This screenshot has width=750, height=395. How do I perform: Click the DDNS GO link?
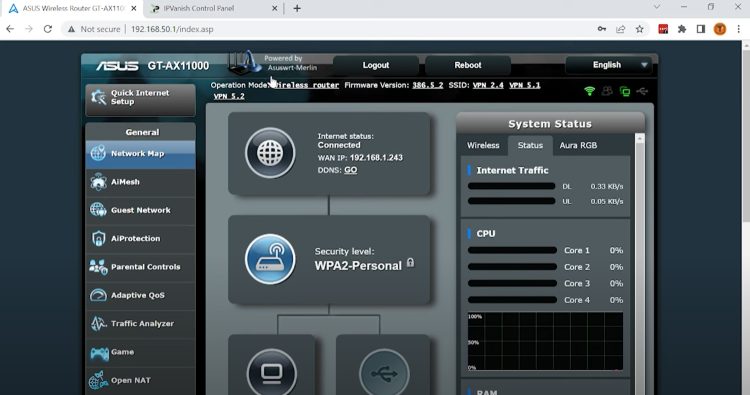351,170
